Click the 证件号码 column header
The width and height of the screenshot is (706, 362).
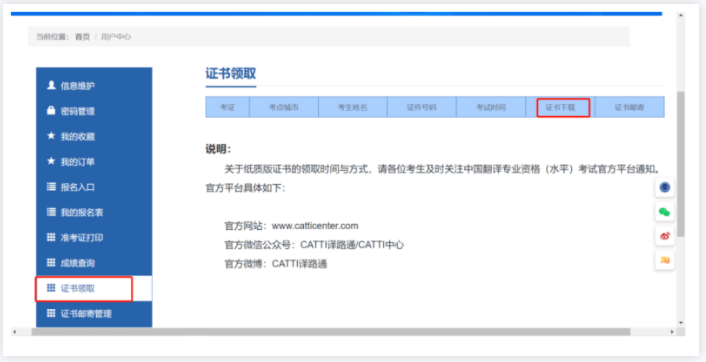pyautogui.click(x=422, y=108)
